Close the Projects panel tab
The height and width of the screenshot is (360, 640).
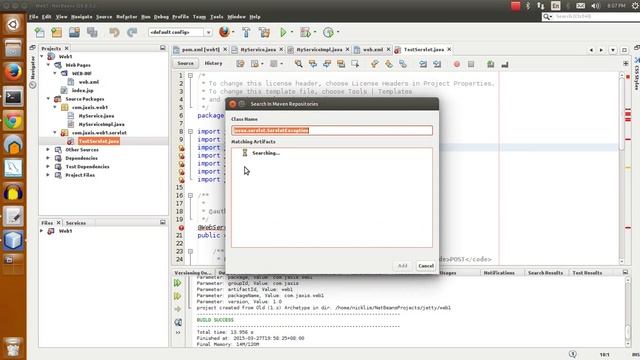point(67,48)
